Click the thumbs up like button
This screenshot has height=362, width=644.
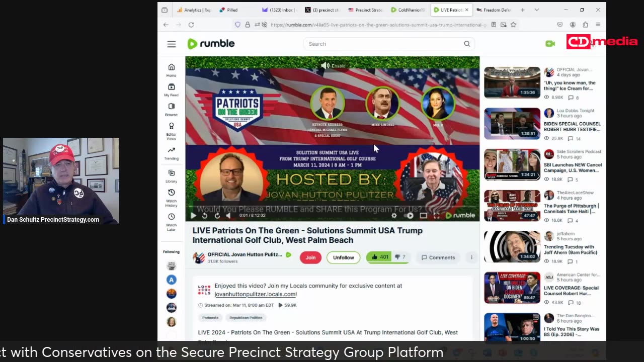[379, 257]
